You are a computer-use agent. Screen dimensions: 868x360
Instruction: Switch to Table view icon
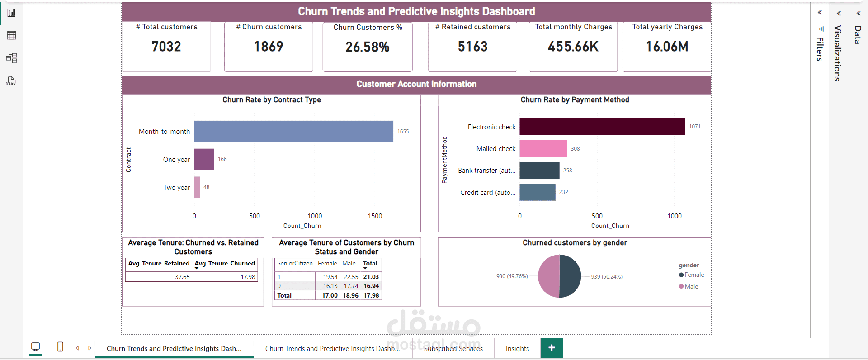11,35
